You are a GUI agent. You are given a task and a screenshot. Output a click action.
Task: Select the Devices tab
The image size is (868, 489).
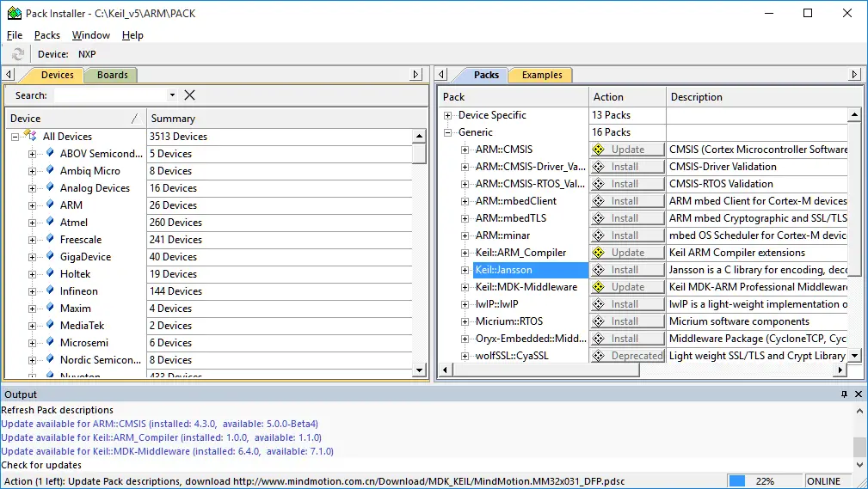click(57, 75)
